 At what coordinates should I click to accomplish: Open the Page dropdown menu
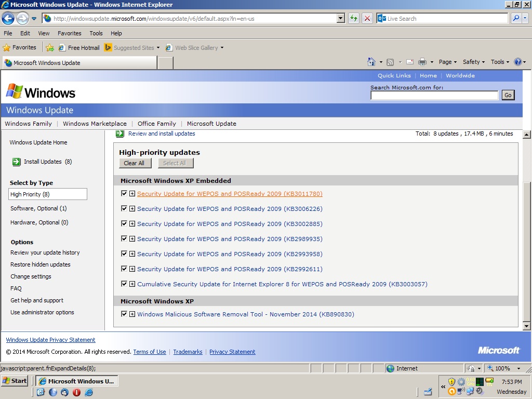point(447,62)
